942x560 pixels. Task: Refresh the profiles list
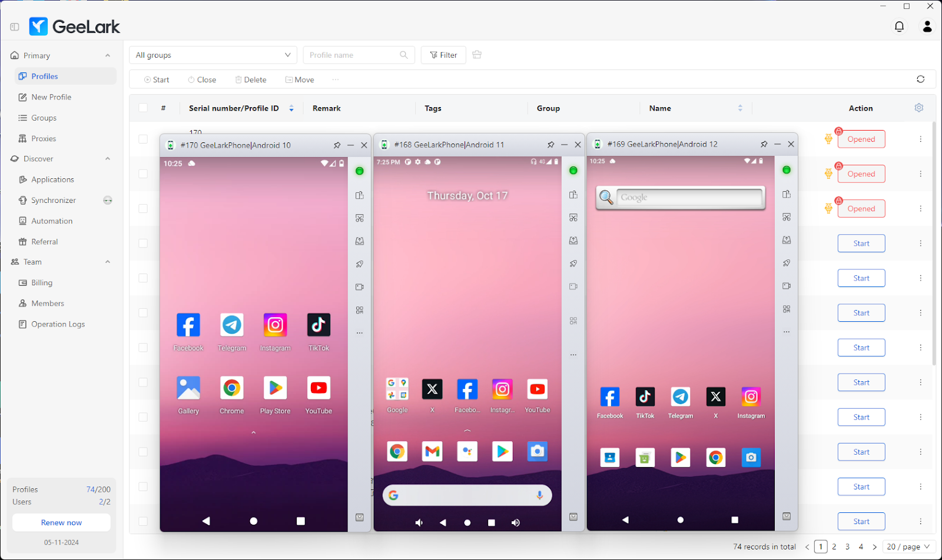point(920,79)
